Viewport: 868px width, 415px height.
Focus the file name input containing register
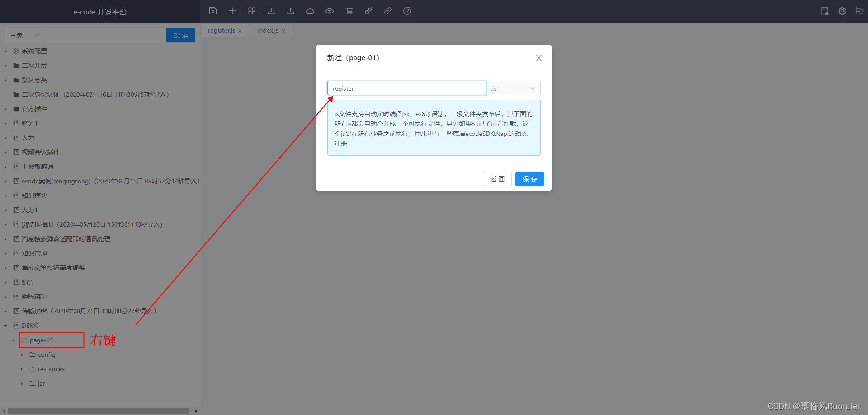(406, 88)
